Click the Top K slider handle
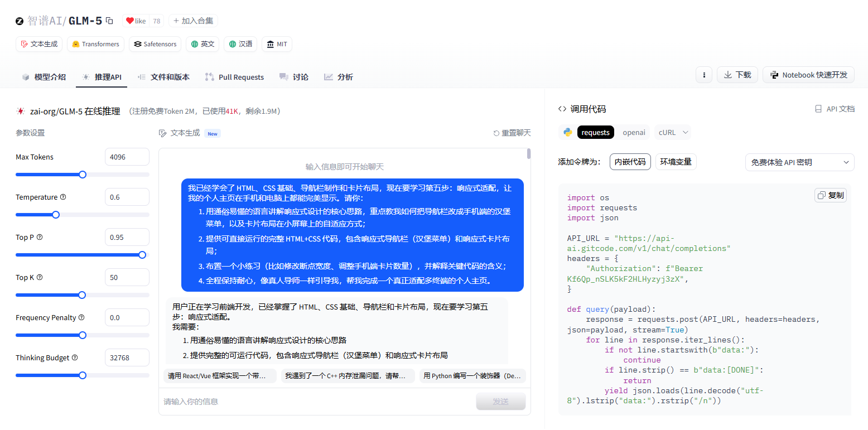 click(x=82, y=295)
